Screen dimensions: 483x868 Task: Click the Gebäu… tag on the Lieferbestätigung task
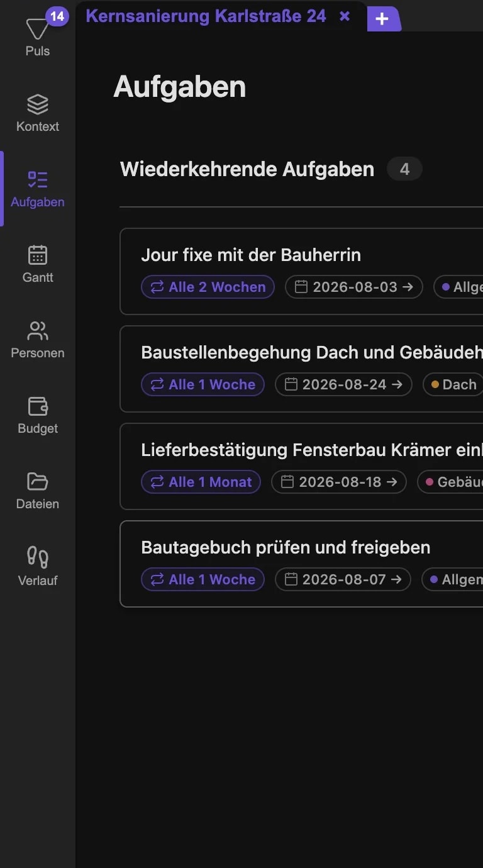(x=450, y=482)
